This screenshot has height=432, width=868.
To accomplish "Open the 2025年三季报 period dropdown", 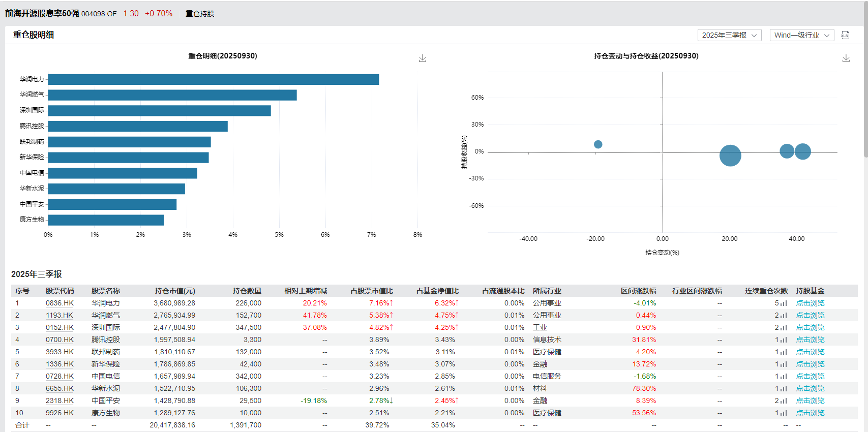I will (x=729, y=35).
